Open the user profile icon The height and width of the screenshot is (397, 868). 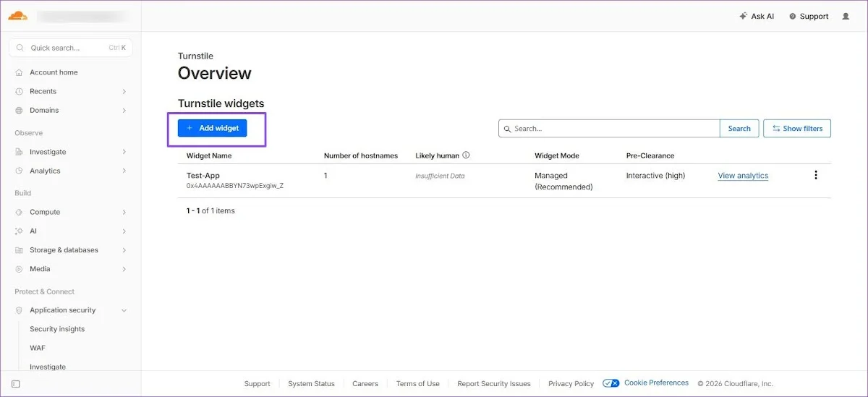click(846, 16)
